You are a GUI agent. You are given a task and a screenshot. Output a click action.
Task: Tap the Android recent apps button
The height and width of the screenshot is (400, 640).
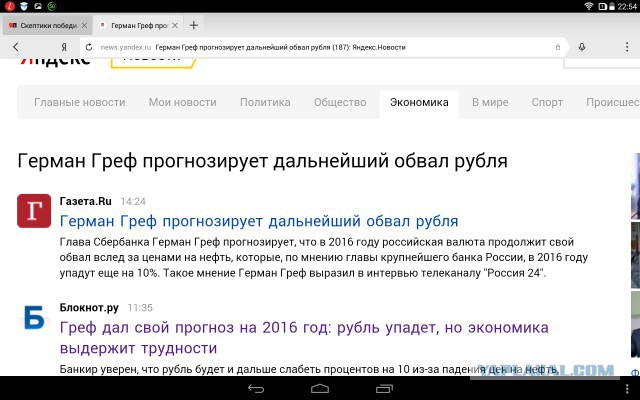[x=384, y=389]
